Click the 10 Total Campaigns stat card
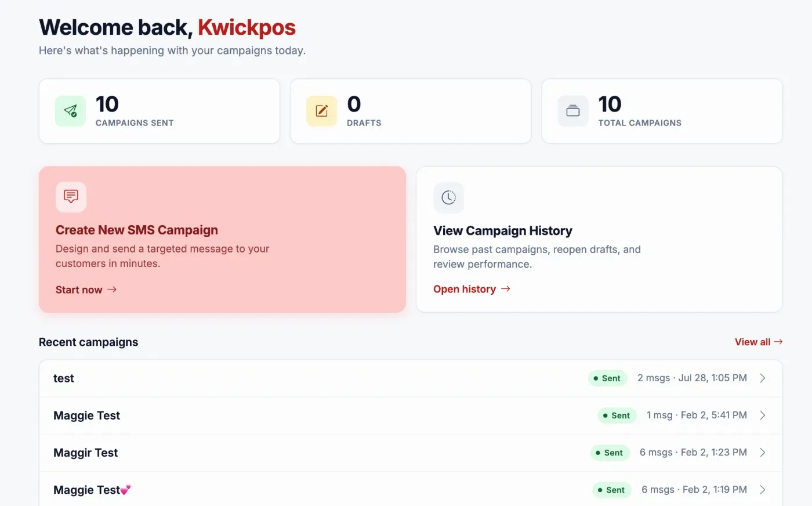 pos(662,111)
